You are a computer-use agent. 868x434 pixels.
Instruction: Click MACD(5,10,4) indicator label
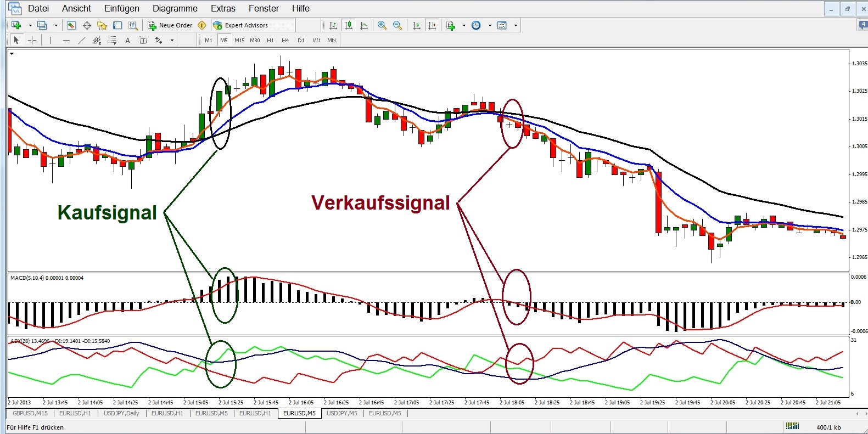coord(47,278)
